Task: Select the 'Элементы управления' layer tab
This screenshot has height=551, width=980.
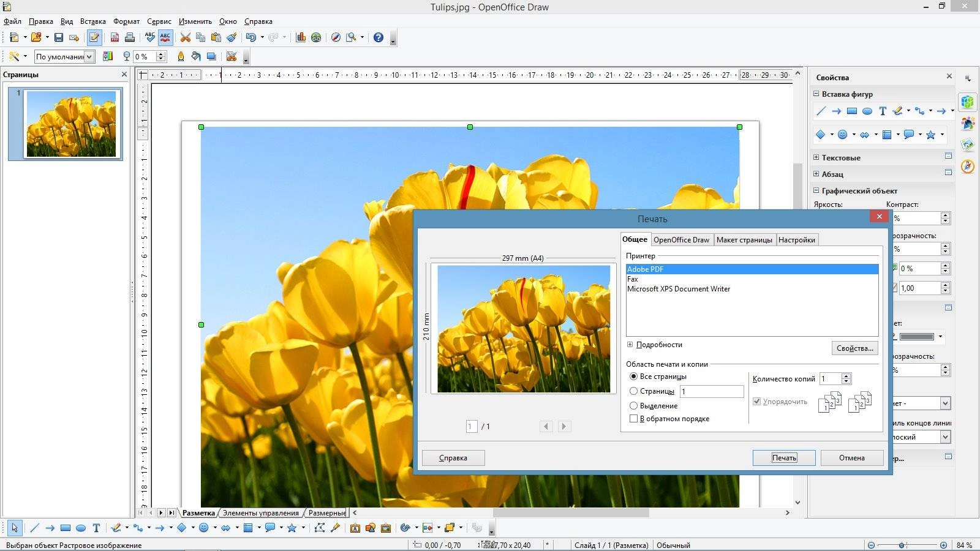Action: click(261, 513)
